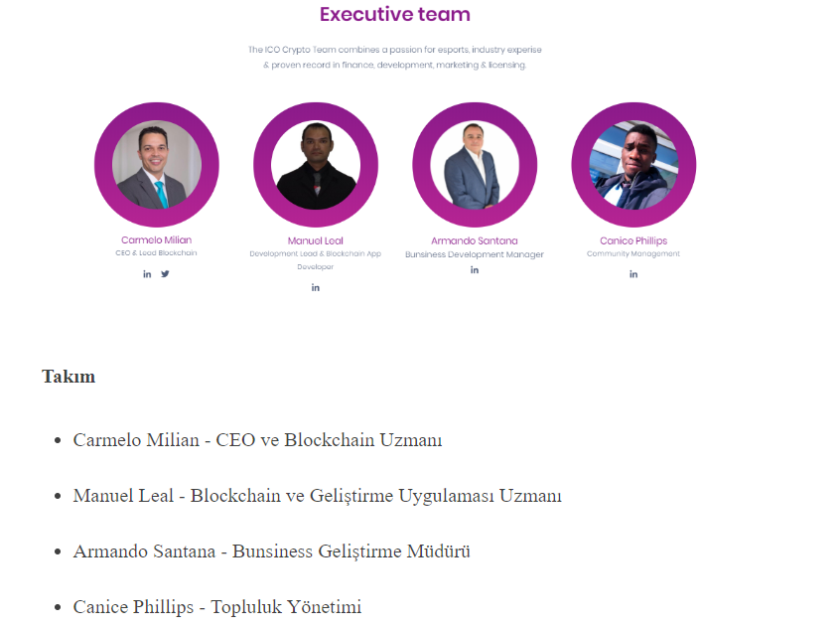This screenshot has width=840, height=629.
Task: Click Armando Santana's circular profile photo
Action: point(475,165)
